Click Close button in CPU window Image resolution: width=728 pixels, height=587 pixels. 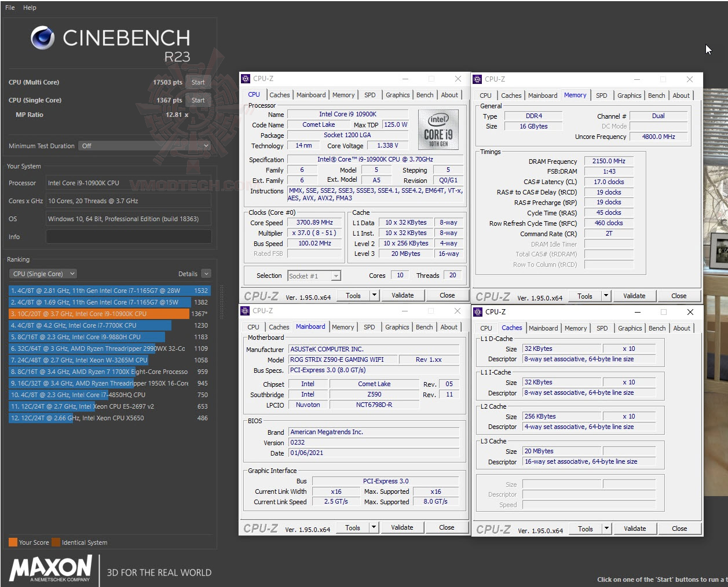(447, 295)
